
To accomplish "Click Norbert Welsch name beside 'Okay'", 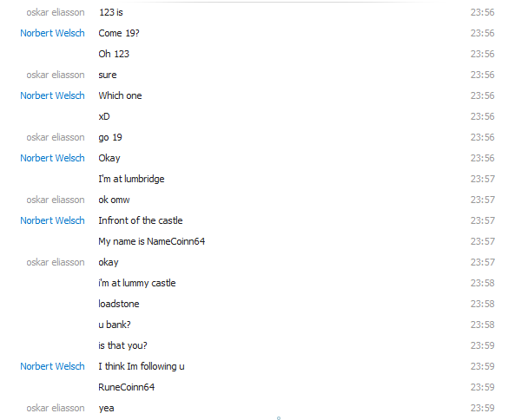I will 52,158.
